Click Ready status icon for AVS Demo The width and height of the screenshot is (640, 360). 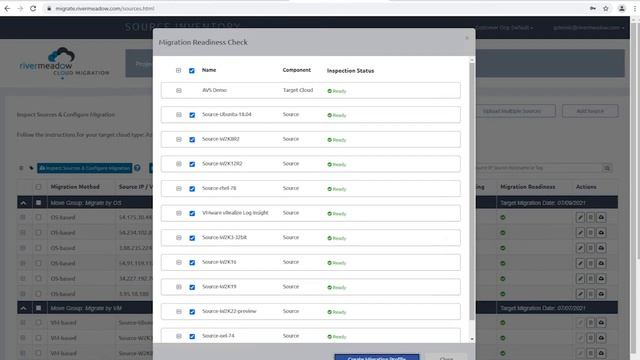click(329, 91)
